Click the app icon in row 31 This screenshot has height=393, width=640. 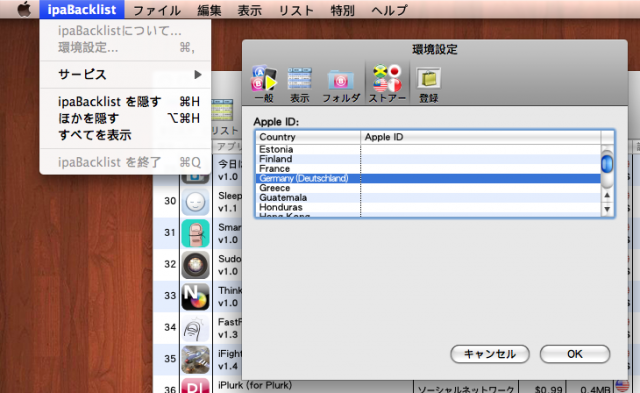tap(196, 233)
